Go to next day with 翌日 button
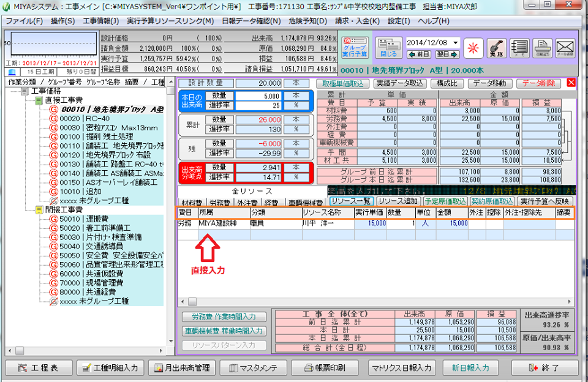The image size is (588, 382). [447, 54]
